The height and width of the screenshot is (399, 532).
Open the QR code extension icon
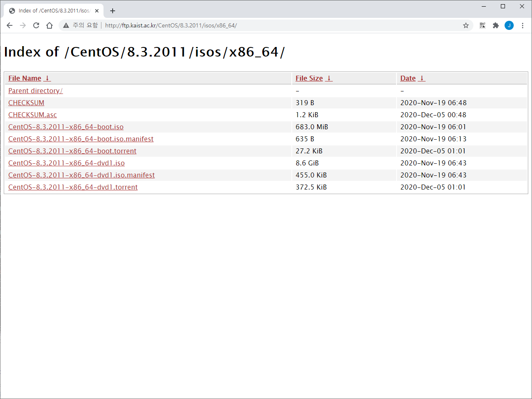tap(483, 25)
